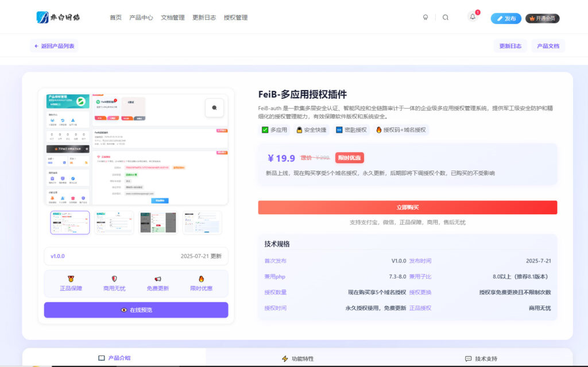Switch to the 技术支持 tab
This screenshot has width=588, height=367.
[481, 358]
